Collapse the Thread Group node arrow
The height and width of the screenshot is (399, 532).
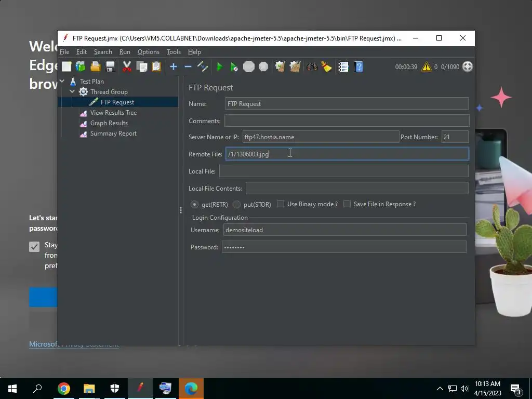pyautogui.click(x=72, y=91)
